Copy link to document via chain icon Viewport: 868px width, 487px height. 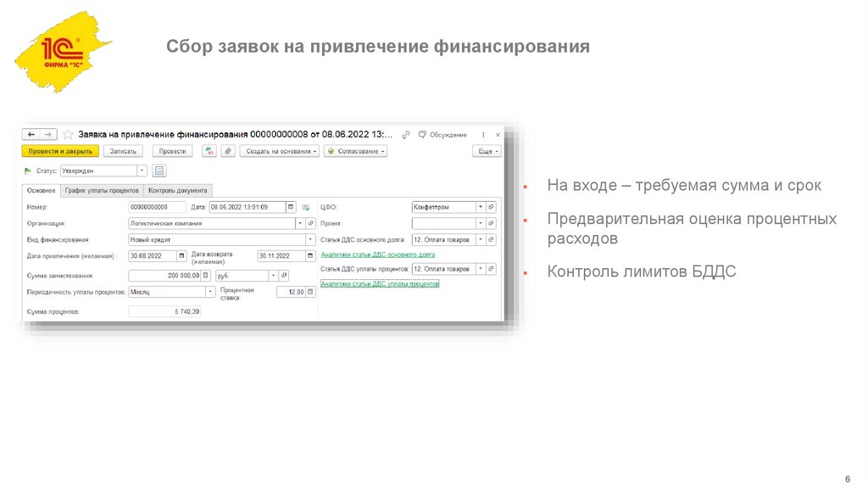tap(406, 135)
